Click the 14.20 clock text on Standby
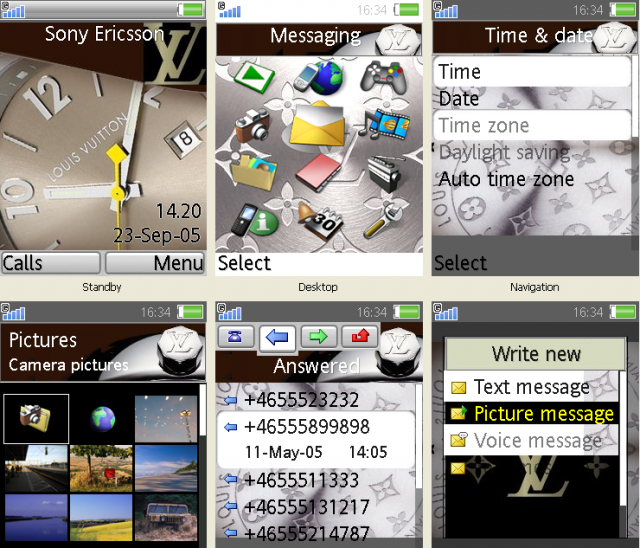Image resolution: width=640 pixels, height=548 pixels. click(179, 211)
